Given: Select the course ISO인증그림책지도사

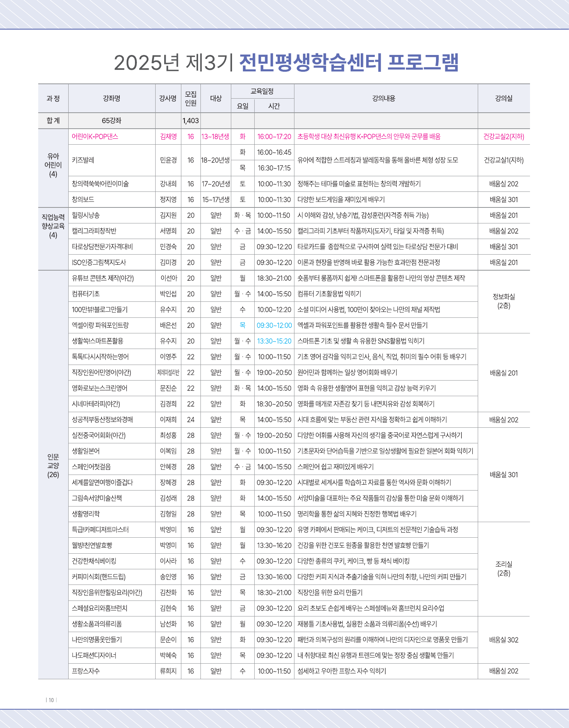Looking at the screenshot, I should click(x=99, y=262).
